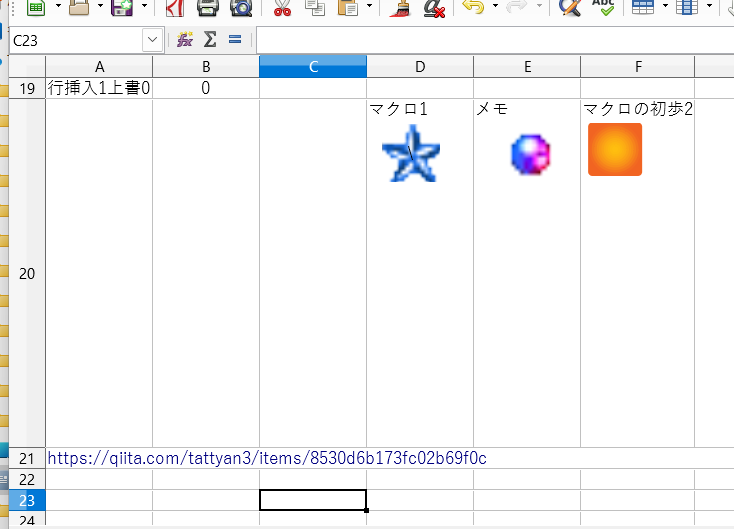Image resolution: width=734 pixels, height=529 pixels.
Task: Click the greyed Redo arrow icon
Action: point(517,7)
